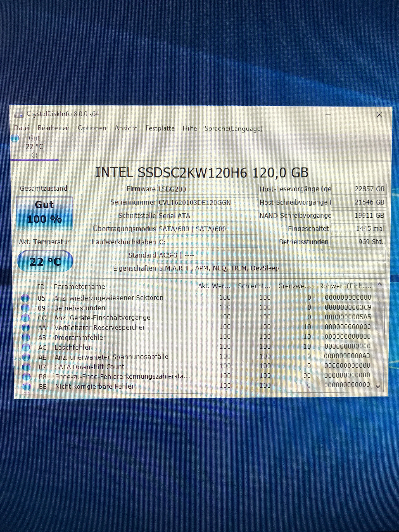Click the status circle for Programmfehler row
The image size is (399, 532).
(26, 337)
